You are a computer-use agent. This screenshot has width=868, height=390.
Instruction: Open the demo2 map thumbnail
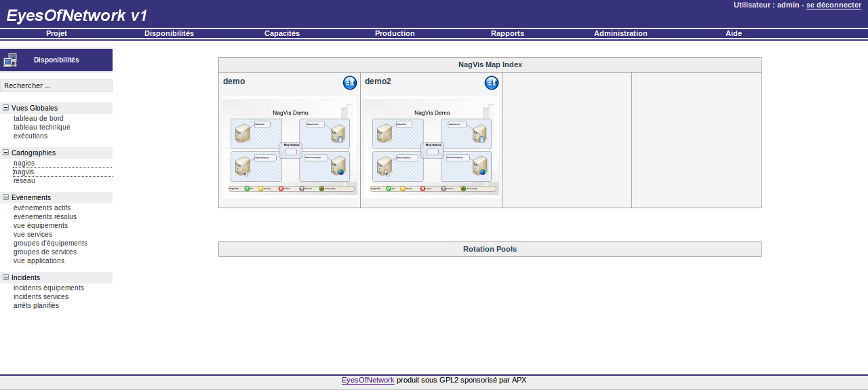(x=431, y=147)
